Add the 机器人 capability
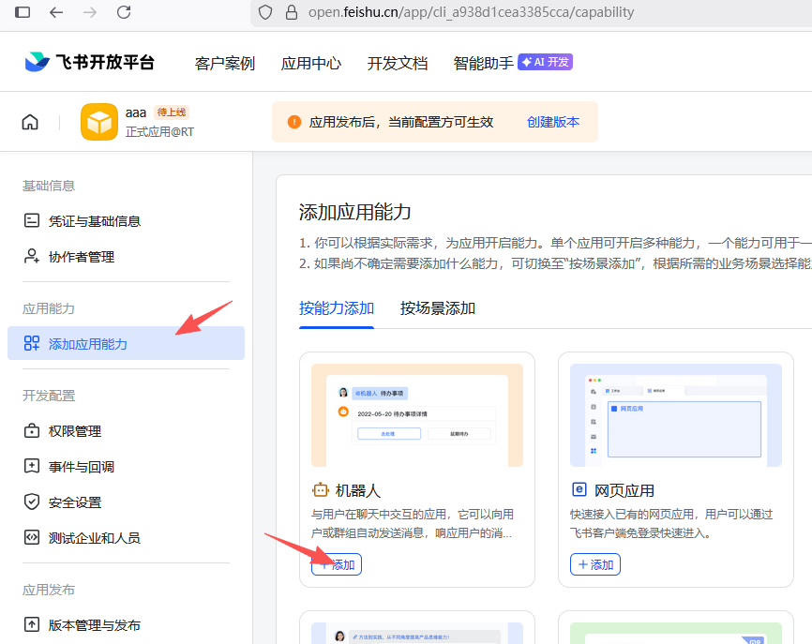 (337, 564)
